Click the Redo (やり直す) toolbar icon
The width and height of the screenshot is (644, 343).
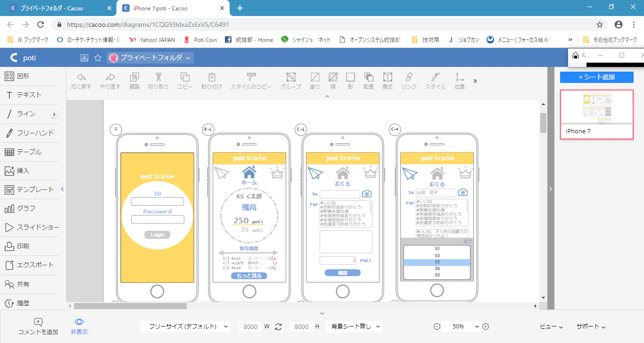[x=110, y=81]
